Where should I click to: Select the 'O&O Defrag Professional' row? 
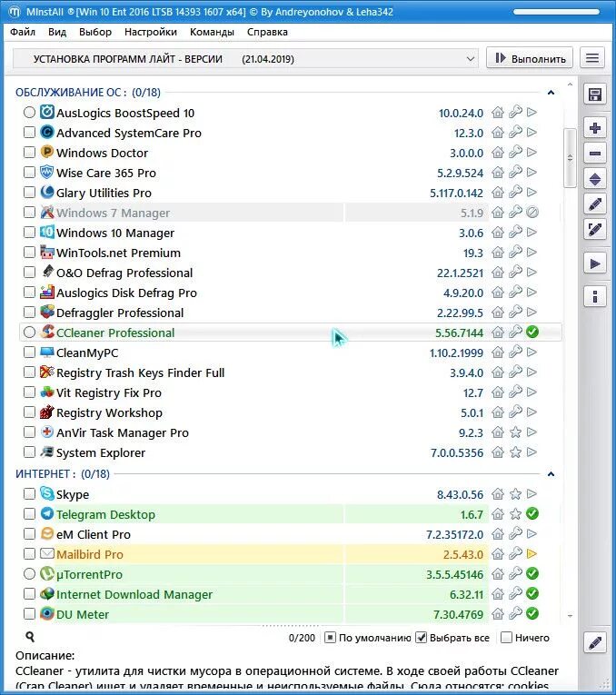tap(290, 273)
